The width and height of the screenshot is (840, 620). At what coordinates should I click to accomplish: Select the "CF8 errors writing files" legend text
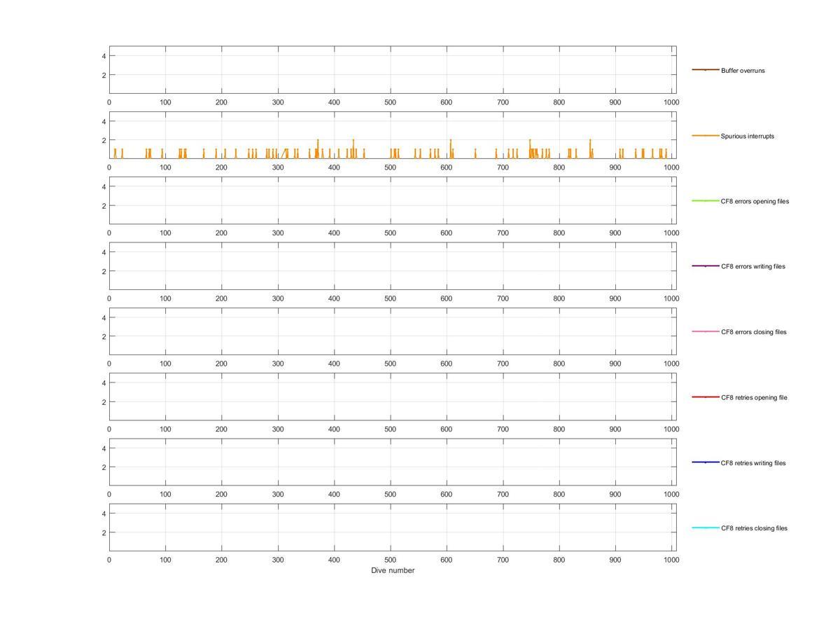pos(753,266)
